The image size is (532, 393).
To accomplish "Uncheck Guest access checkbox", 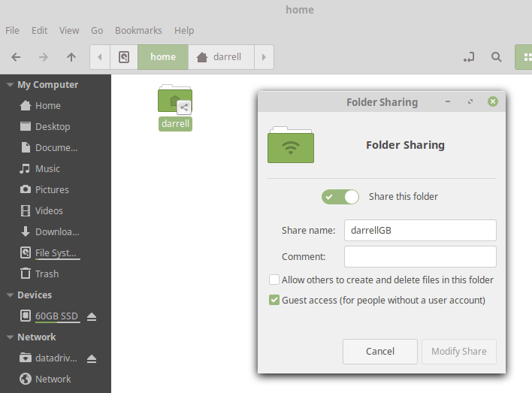I will 274,301.
